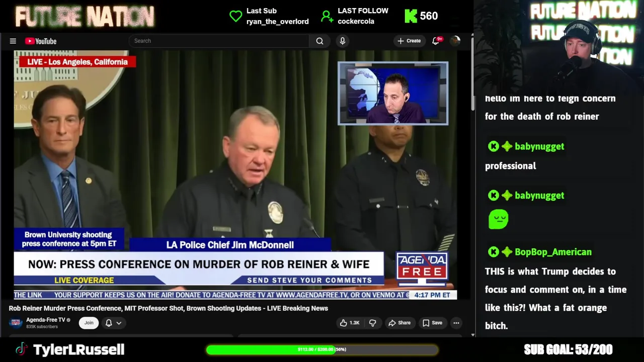Open the Agenda-Free TV channel name link

click(x=46, y=320)
